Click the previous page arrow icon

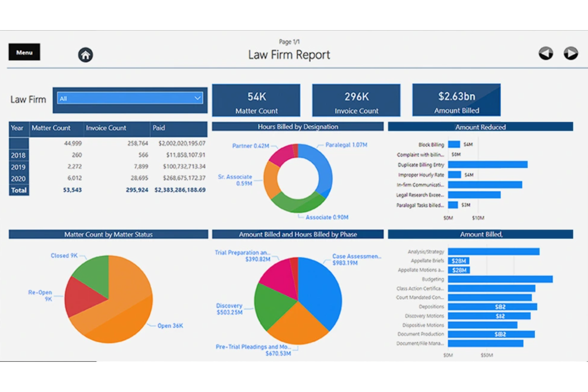click(546, 53)
